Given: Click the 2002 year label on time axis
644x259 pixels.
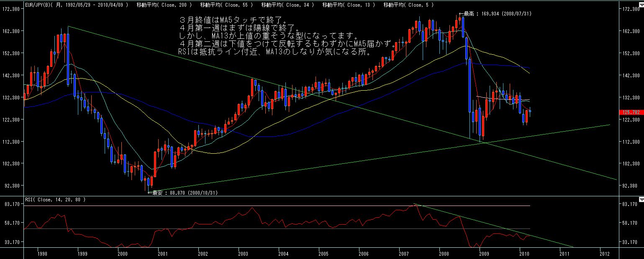Looking at the screenshot, I should pos(203,253).
